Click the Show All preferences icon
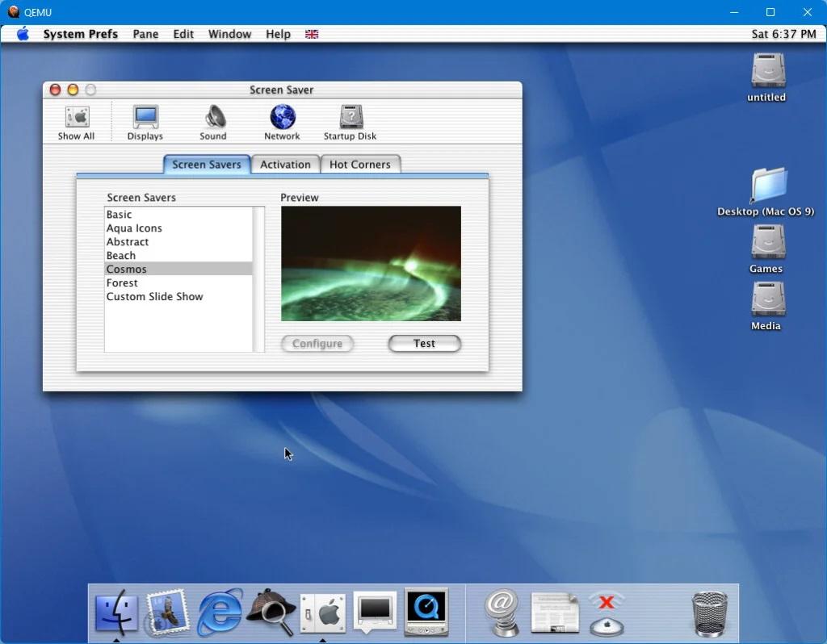 76,123
